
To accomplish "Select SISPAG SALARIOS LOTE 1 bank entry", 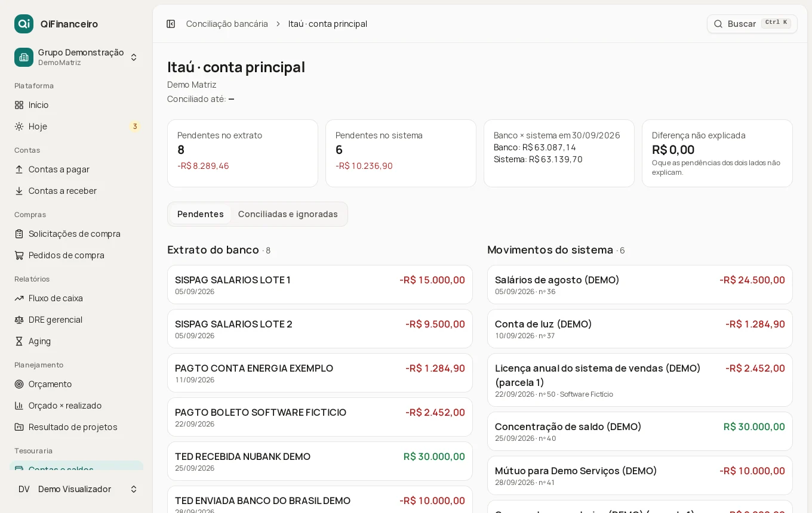I will pyautogui.click(x=320, y=285).
